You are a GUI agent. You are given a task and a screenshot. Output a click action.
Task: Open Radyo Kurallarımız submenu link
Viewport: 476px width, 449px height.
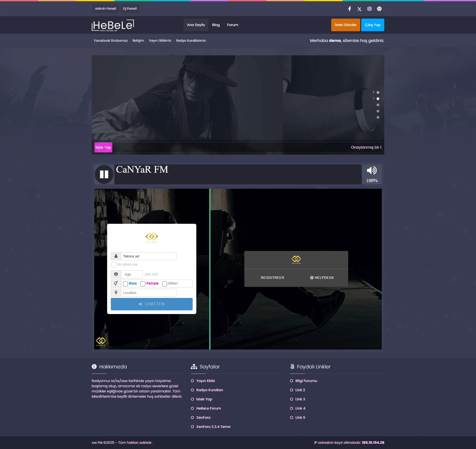pyautogui.click(x=191, y=41)
